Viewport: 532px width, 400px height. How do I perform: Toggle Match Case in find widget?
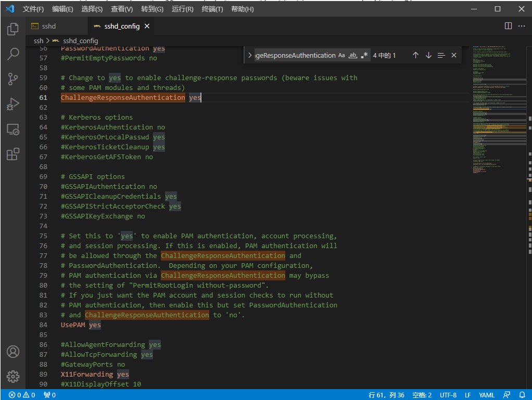(x=341, y=55)
